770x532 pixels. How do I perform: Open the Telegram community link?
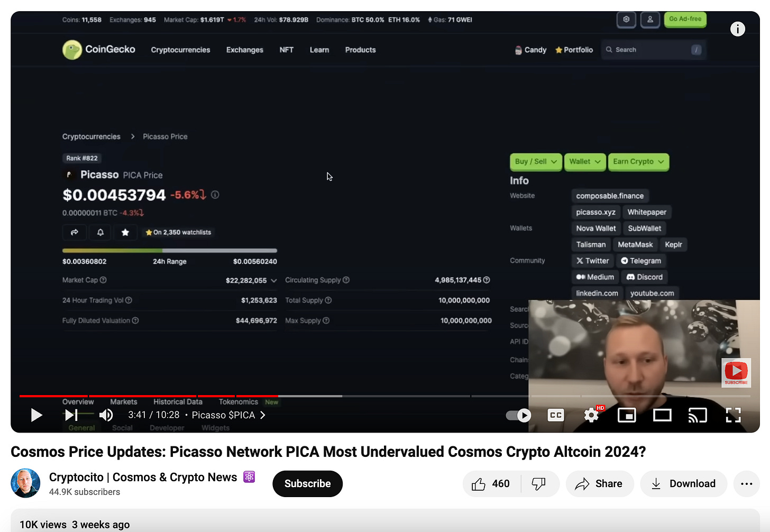[x=641, y=261]
